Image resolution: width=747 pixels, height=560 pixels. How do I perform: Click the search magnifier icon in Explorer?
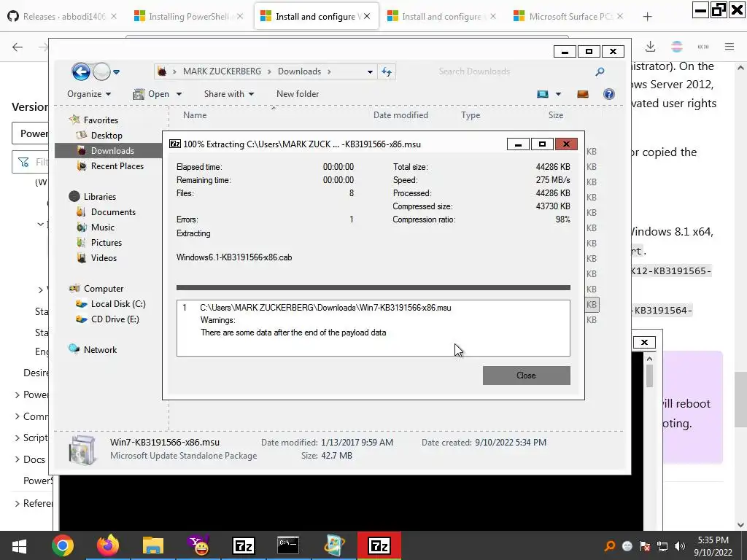pos(600,71)
